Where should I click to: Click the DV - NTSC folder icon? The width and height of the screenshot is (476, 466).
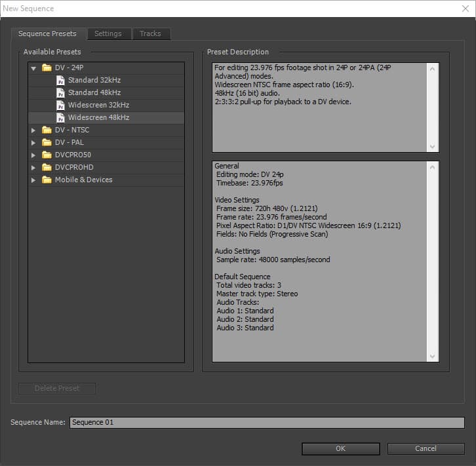pyautogui.click(x=47, y=130)
